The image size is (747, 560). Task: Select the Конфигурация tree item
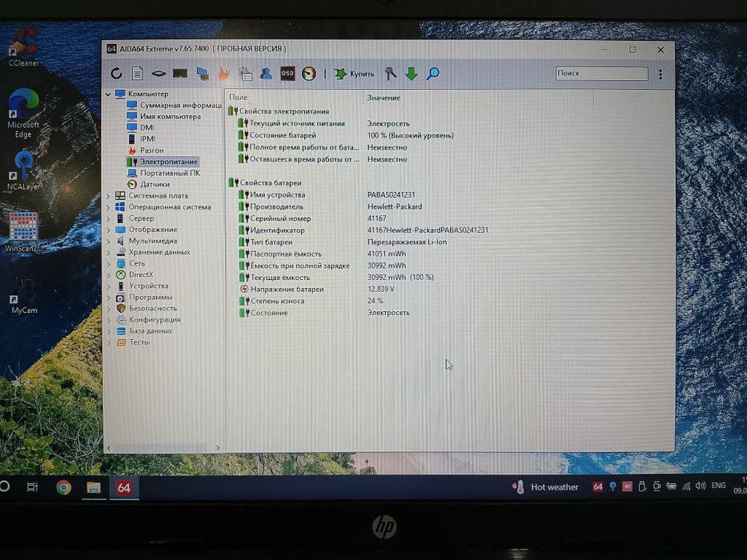click(x=148, y=320)
